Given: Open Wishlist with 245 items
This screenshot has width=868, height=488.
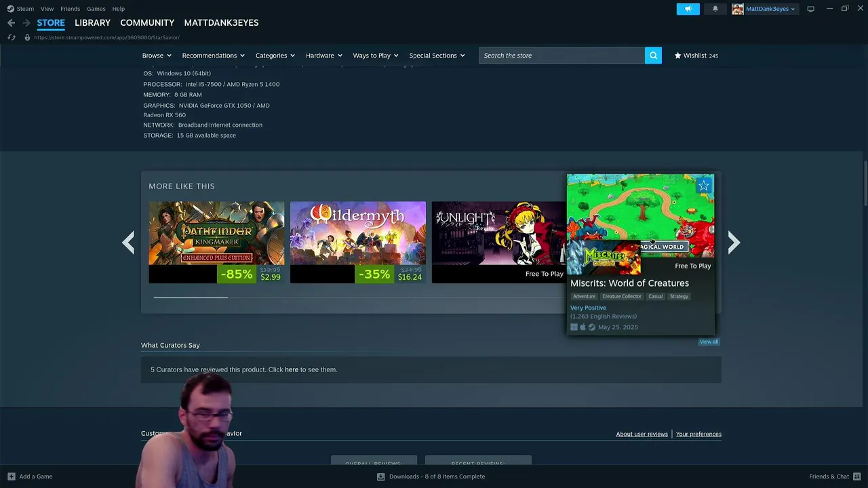Looking at the screenshot, I should point(696,56).
